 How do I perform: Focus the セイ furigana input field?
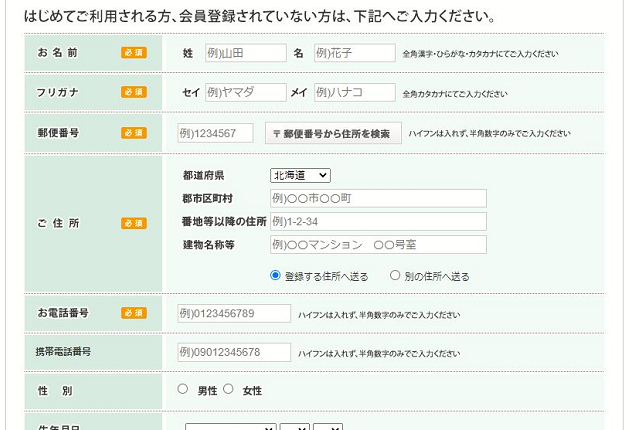coord(245,93)
